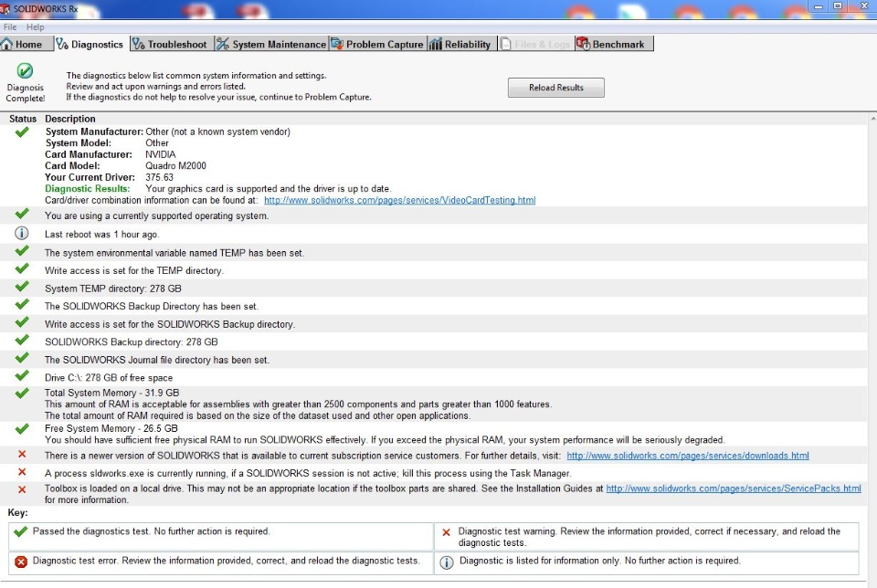Image resolution: width=877 pixels, height=588 pixels.
Task: Click the info icon beside Last reboot
Action: pyautogui.click(x=21, y=234)
